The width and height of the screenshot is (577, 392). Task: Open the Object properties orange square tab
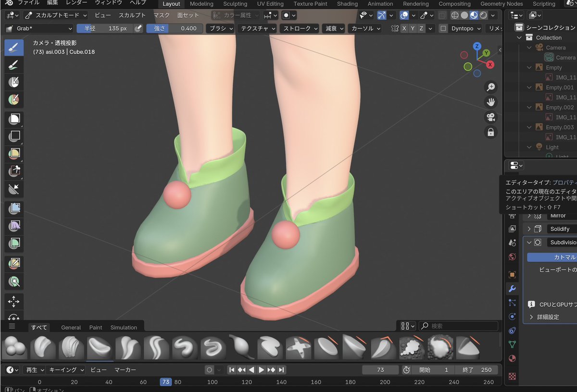(512, 275)
